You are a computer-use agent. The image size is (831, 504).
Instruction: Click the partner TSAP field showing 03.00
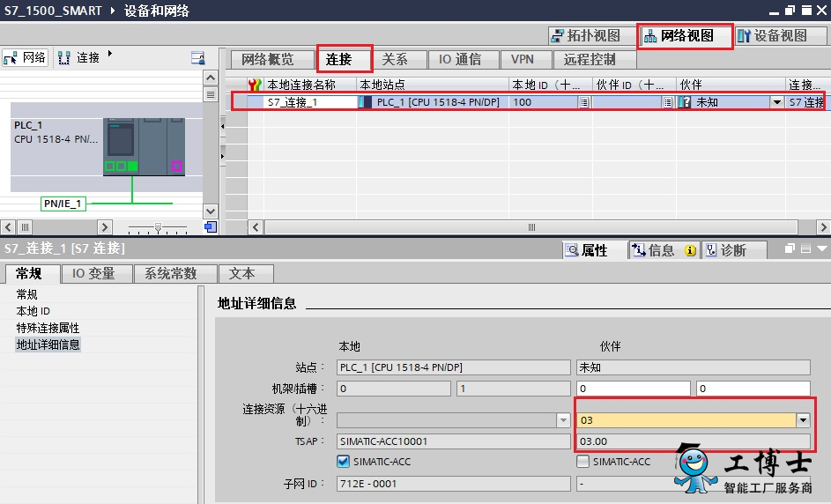(694, 441)
